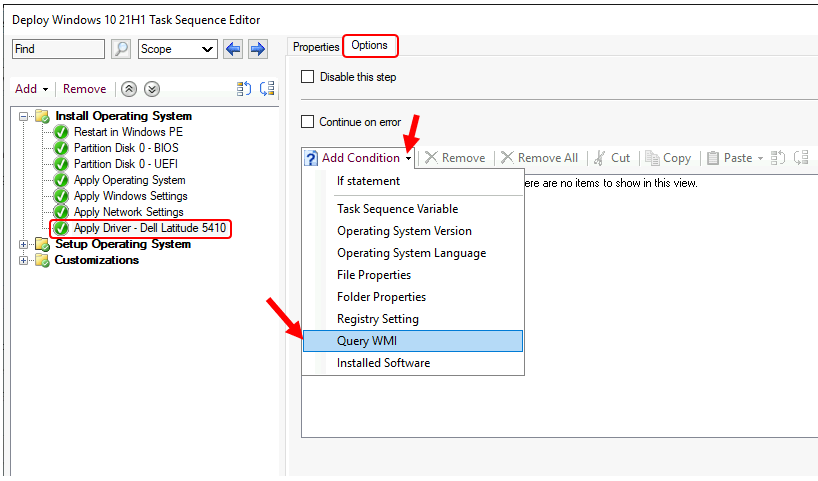Select Install Operating System group label
The height and width of the screenshot is (481, 818).
124,116
